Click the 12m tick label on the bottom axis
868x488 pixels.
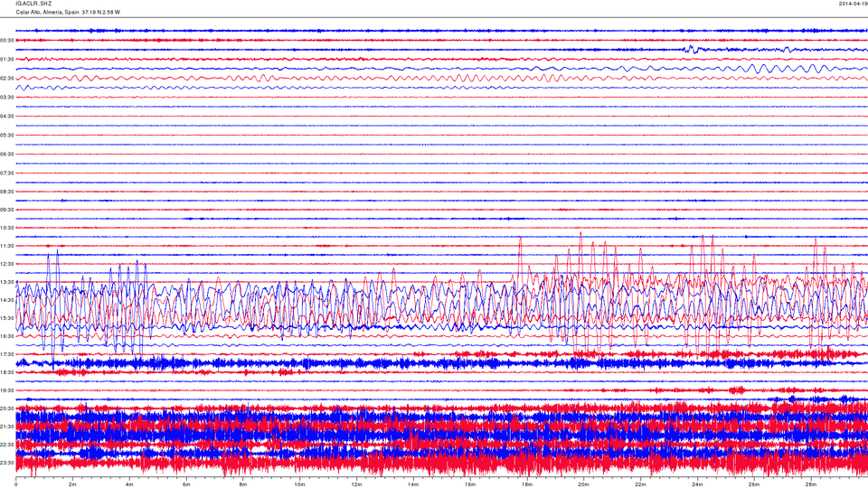tap(356, 484)
